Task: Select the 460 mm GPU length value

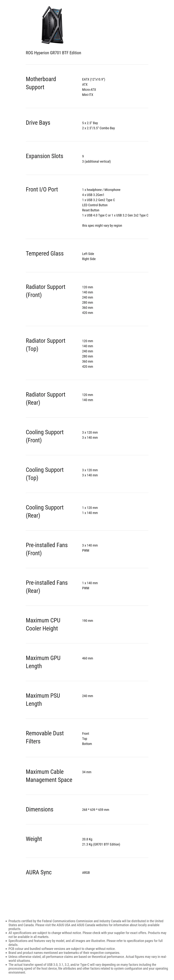Action: coord(87,658)
